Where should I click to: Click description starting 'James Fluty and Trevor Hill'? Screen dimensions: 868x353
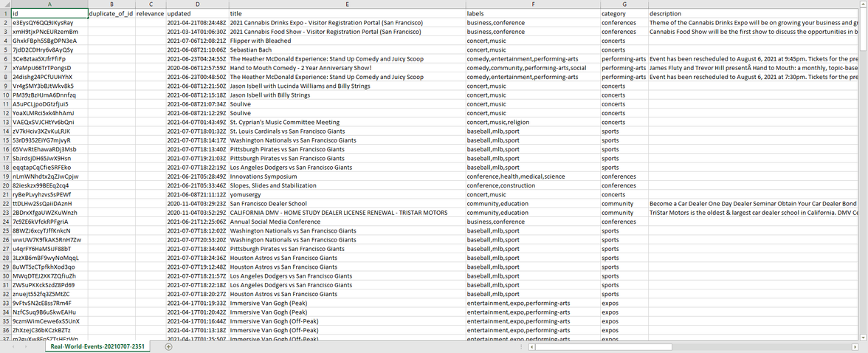[754, 68]
